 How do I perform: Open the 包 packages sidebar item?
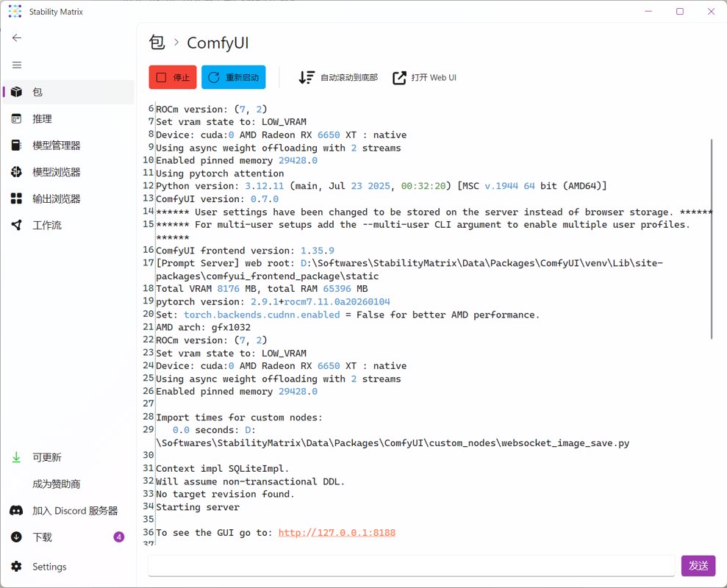pos(68,92)
